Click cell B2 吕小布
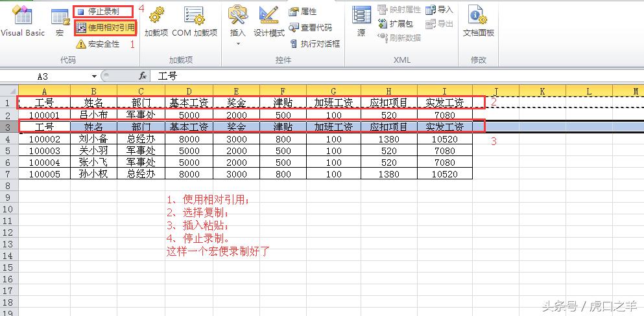644x316 pixels. [93, 115]
